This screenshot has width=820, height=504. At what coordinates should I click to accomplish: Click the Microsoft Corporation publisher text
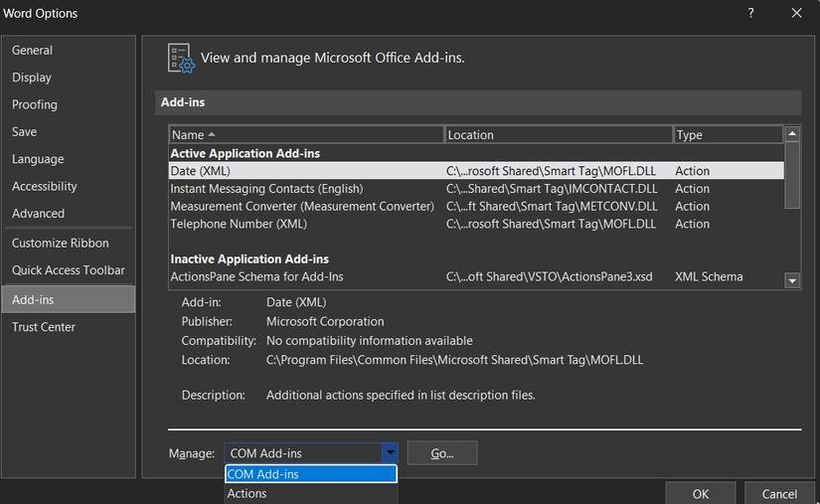[x=325, y=321]
